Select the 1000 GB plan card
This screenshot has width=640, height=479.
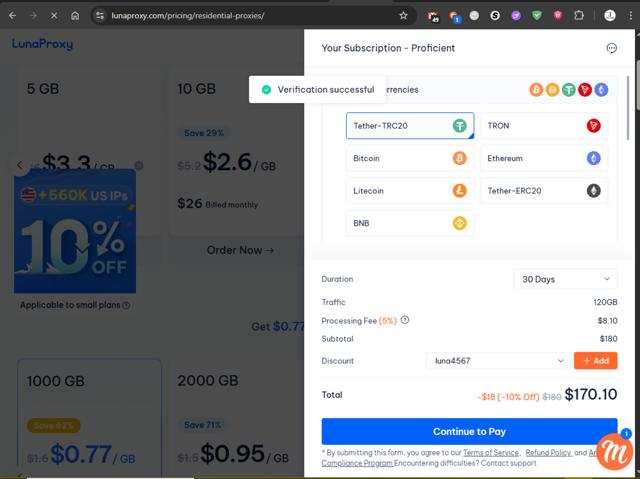[89, 416]
